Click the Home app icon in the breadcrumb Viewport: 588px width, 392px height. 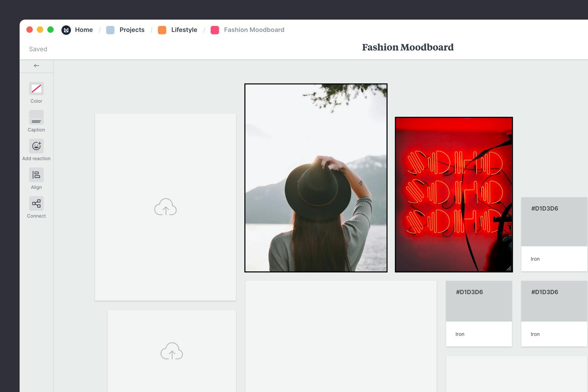tap(66, 30)
